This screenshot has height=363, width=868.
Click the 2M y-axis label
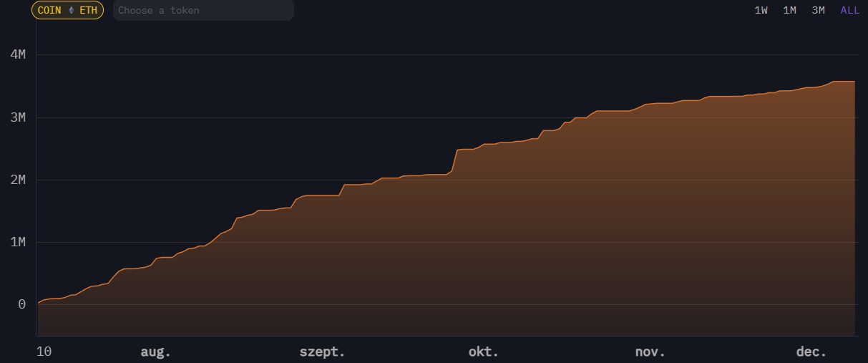click(18, 180)
